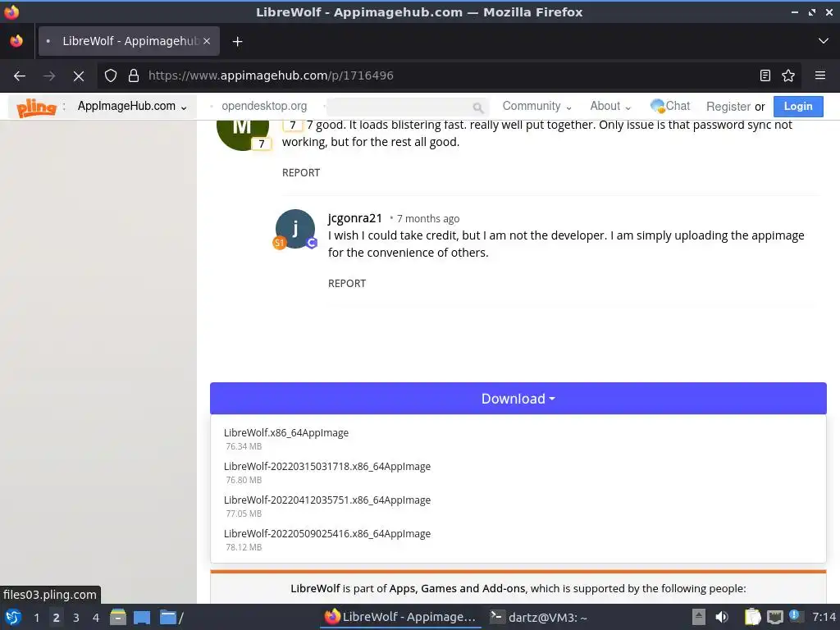Switch to workspace 4
The image size is (840, 630).
[96, 618]
